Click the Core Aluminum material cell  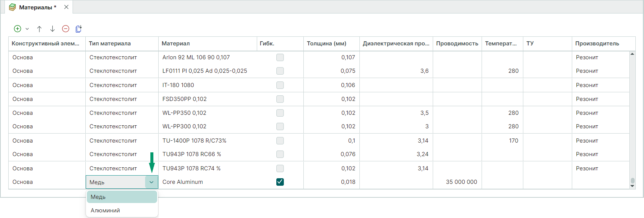point(183,182)
